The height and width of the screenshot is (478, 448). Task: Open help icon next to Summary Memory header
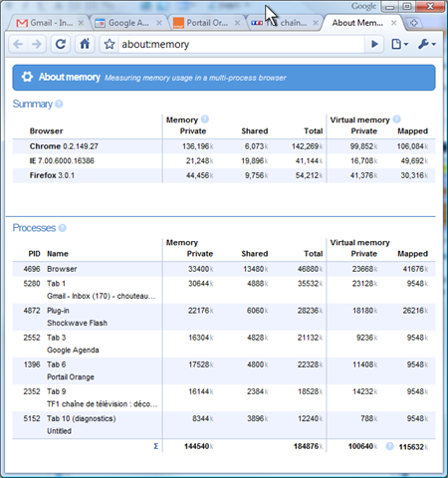coord(205,119)
